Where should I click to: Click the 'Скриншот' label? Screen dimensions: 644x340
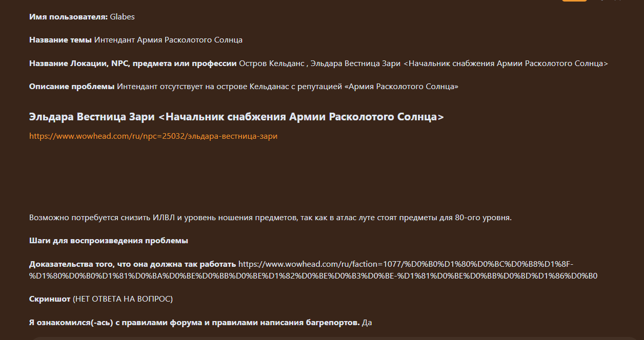click(51, 299)
